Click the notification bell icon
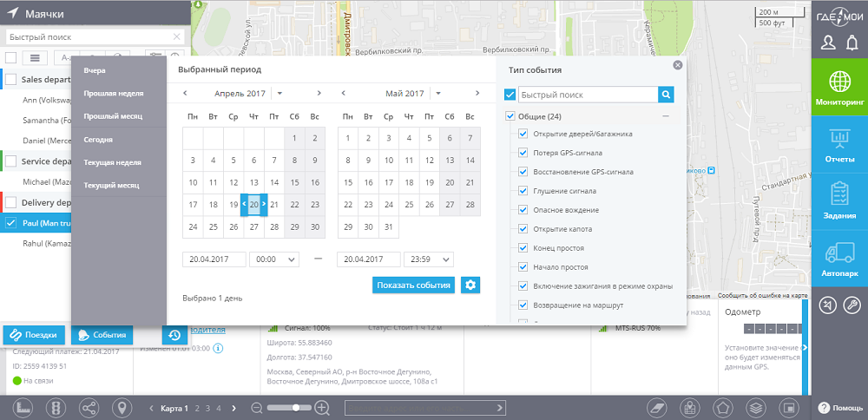The image size is (868, 420). (x=852, y=43)
